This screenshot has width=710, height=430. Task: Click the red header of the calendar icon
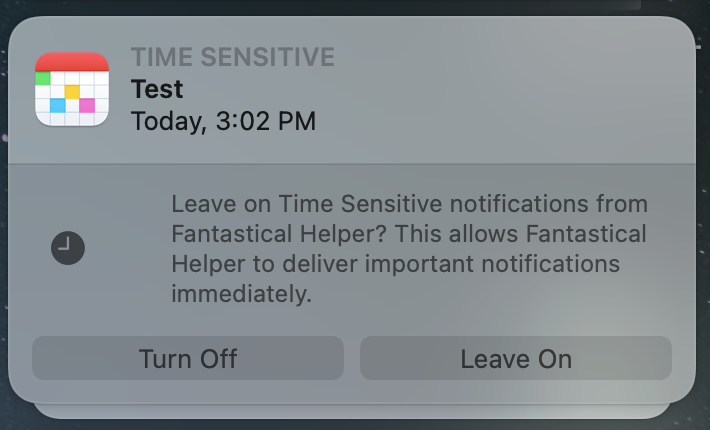71,61
